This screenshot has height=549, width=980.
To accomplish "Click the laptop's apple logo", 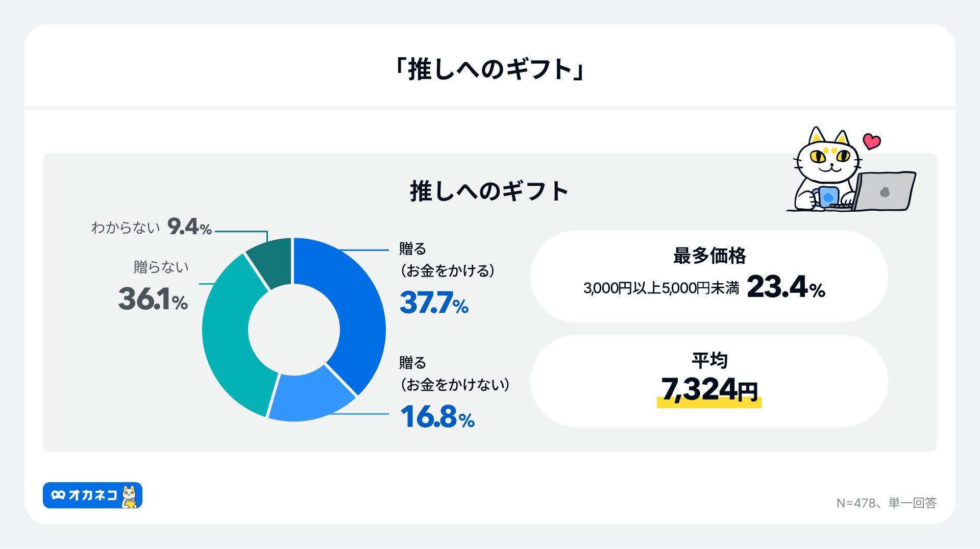I will pyautogui.click(x=885, y=192).
